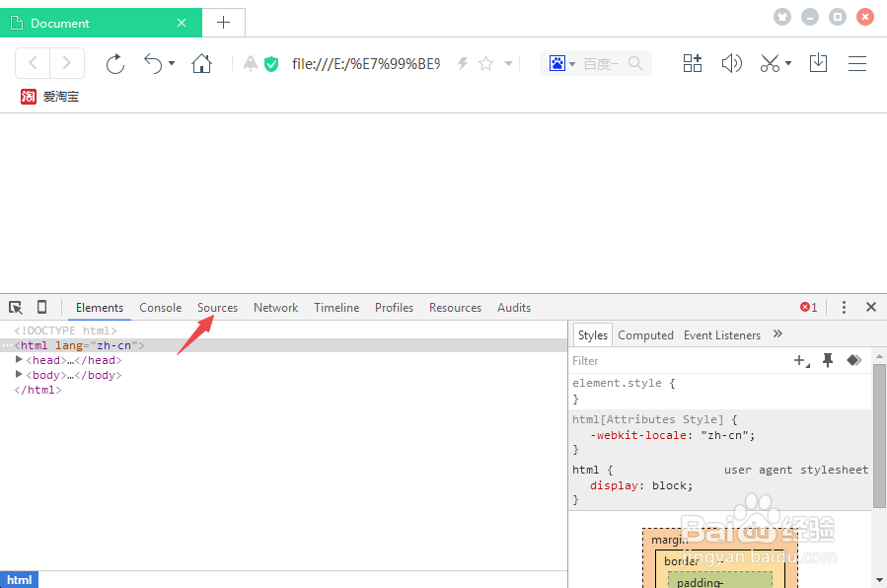Open the 爱淘宝 bookmark
The image size is (887, 588).
[49, 97]
